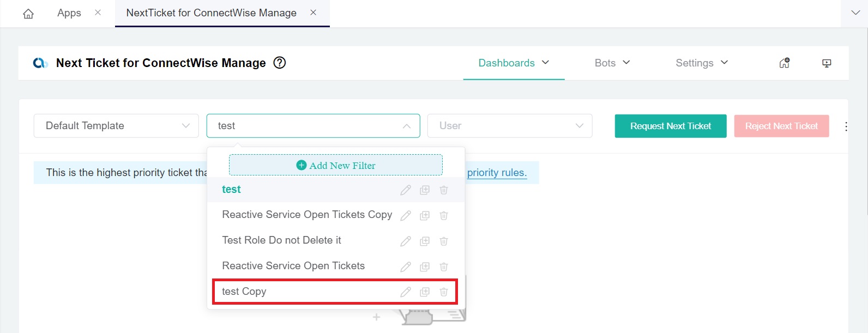The height and width of the screenshot is (333, 868).
Task: Click the home notification icon in header
Action: point(785,63)
